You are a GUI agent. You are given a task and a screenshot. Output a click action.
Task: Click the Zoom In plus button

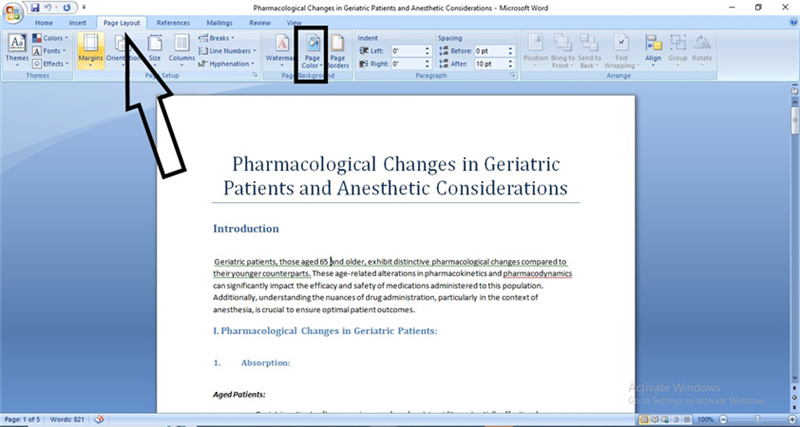point(791,419)
